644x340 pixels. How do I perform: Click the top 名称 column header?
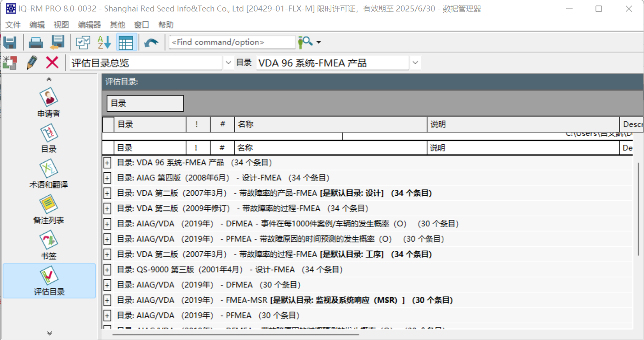coord(330,124)
